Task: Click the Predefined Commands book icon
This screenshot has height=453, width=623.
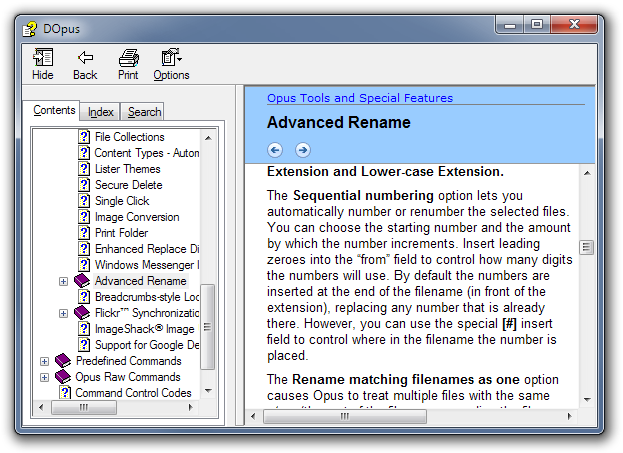Action: (x=63, y=361)
